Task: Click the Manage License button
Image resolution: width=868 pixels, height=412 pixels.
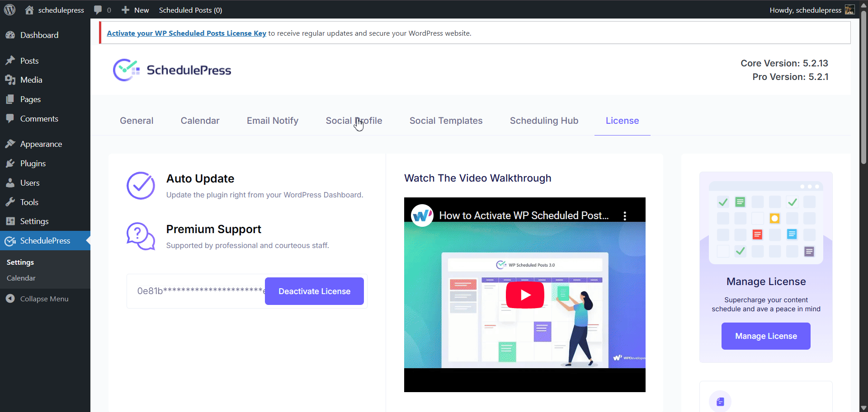Action: click(765, 336)
